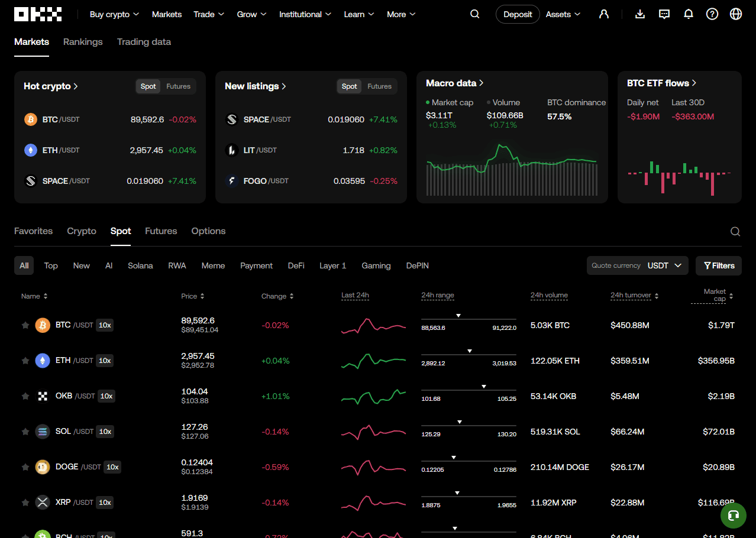Expand the Institutional menu

tap(305, 14)
